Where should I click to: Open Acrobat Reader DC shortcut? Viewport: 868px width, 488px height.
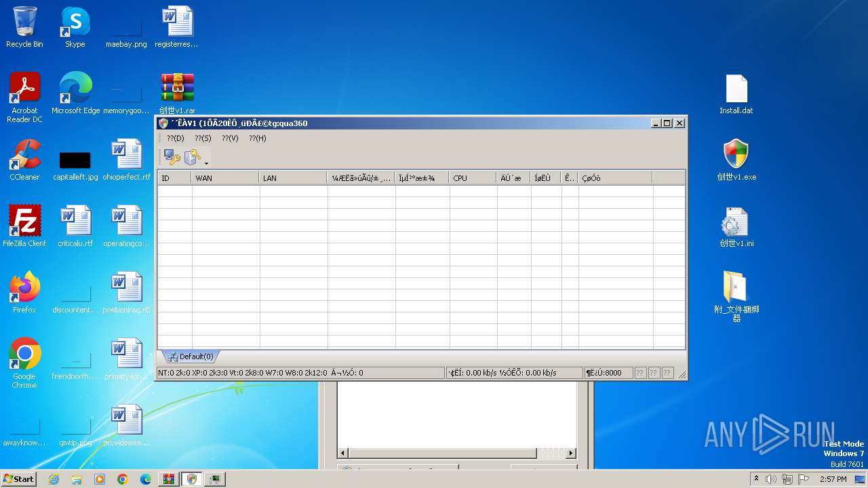pos(24,98)
